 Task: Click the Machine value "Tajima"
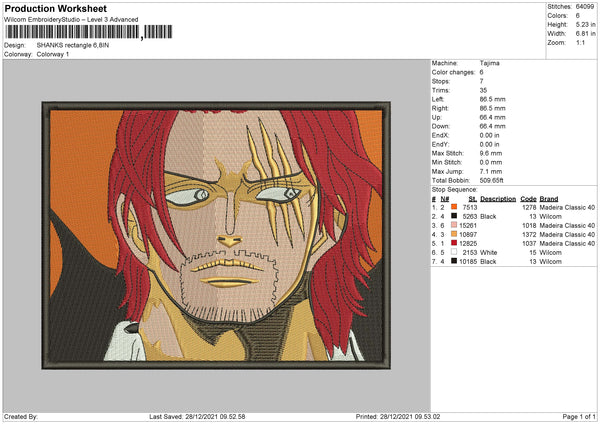click(489, 63)
